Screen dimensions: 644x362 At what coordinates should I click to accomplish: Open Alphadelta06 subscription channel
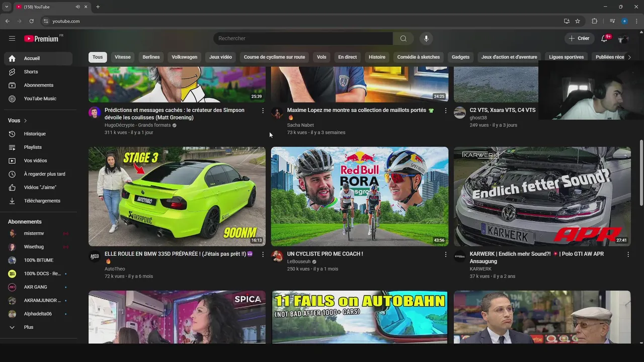pos(38,314)
